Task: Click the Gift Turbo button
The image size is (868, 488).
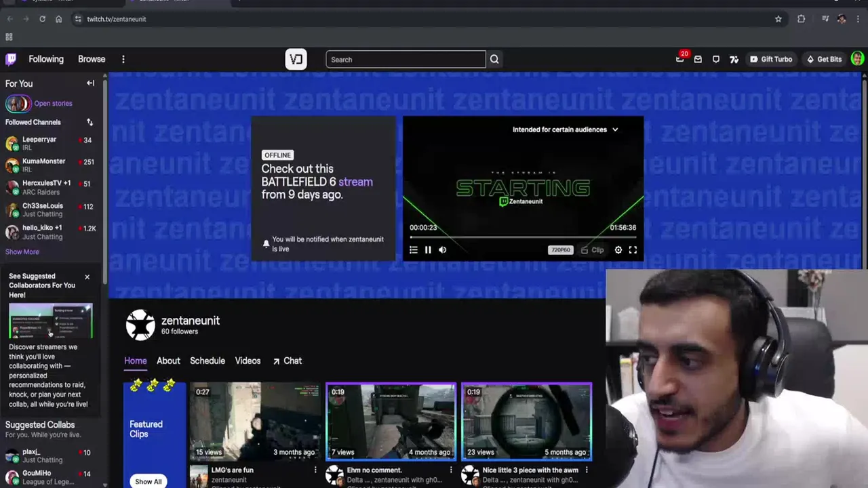Action: (770, 60)
